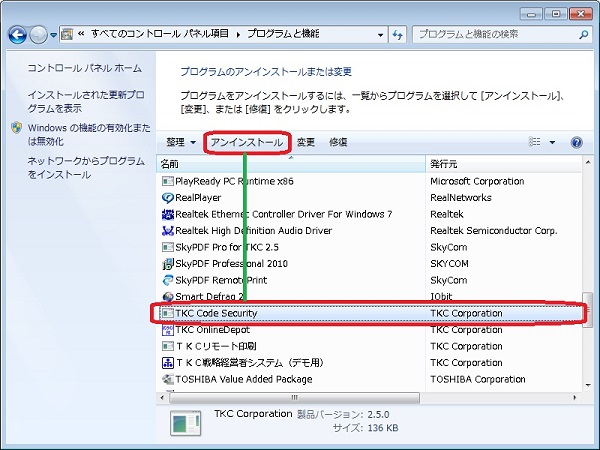Viewport: 600px width, 450px height.
Task: Open インストールされた更新プログラムを表示 link
Action: 86,101
